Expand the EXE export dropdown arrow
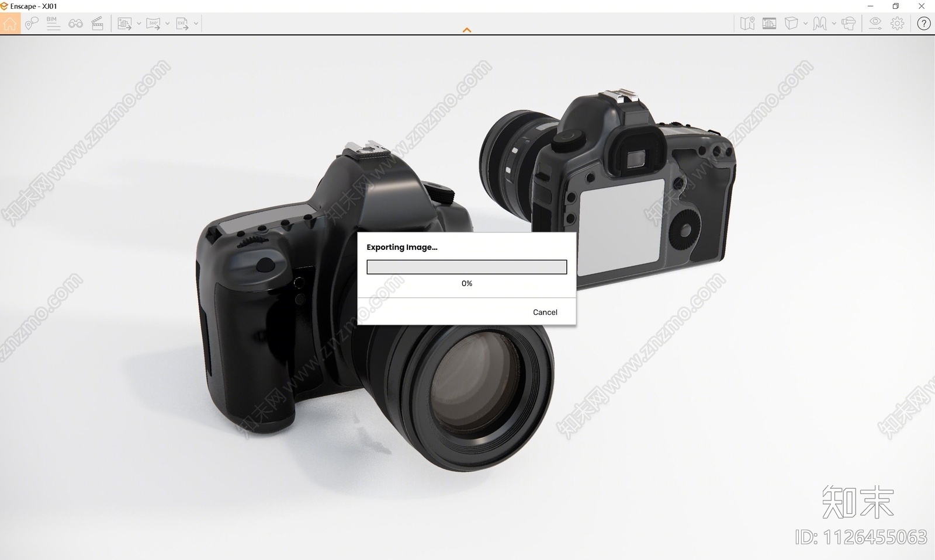 click(x=196, y=24)
